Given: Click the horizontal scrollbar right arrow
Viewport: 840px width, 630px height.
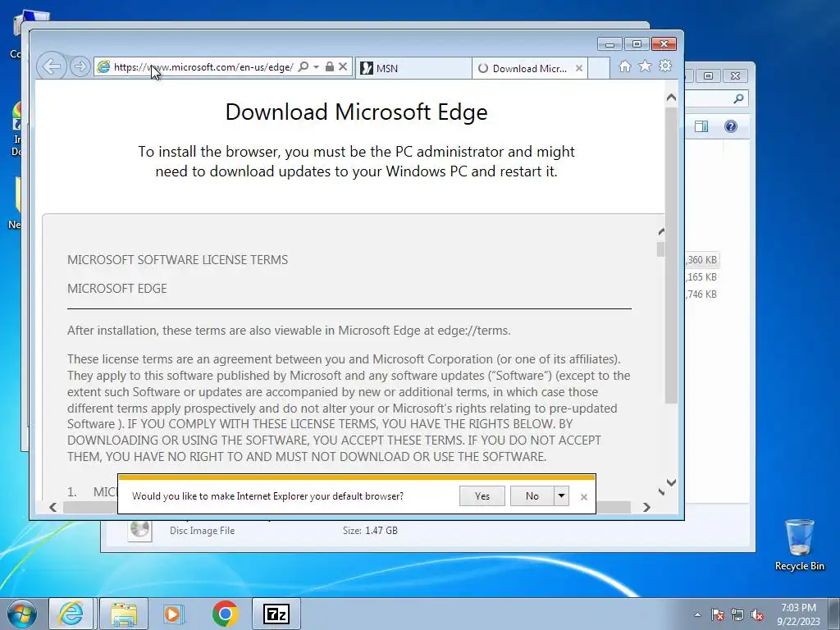Looking at the screenshot, I should tap(646, 507).
